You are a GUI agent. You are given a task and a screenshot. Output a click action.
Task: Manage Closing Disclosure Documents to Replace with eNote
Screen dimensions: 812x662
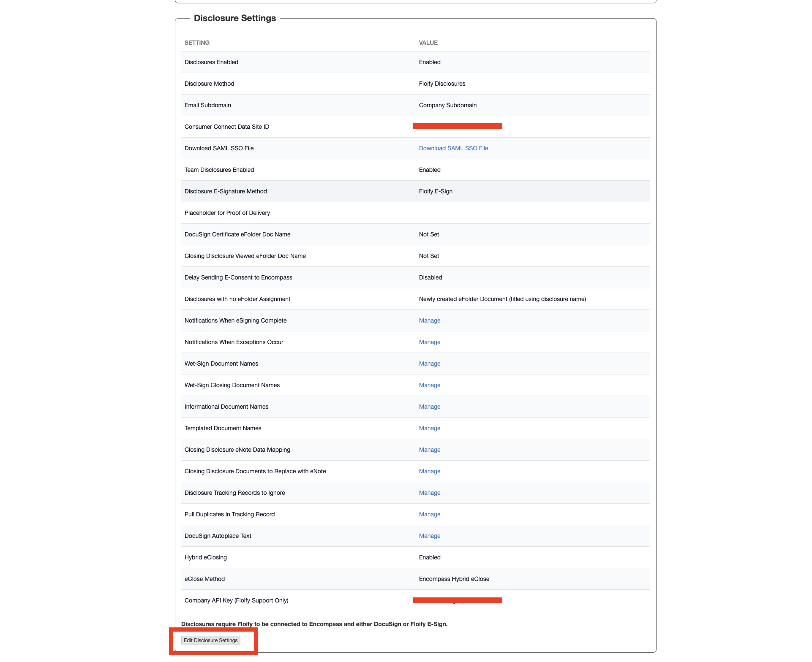pos(429,471)
